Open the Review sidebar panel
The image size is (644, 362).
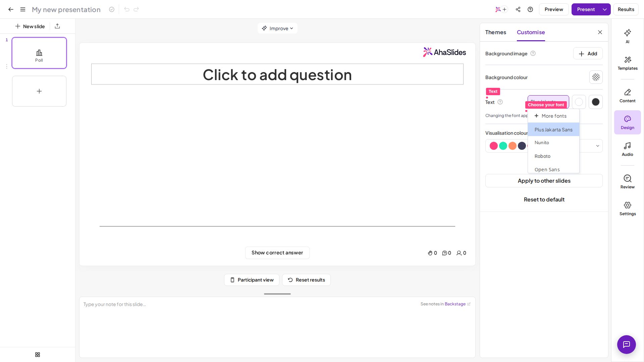pos(628,182)
